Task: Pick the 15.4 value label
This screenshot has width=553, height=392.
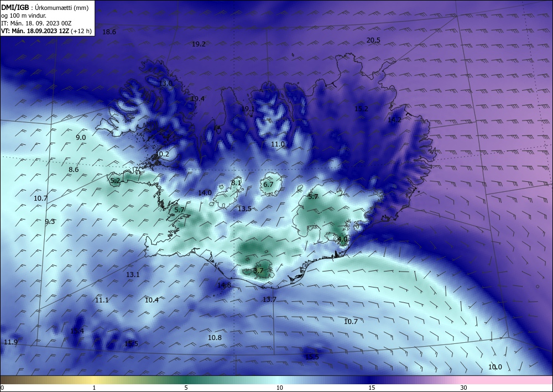Action: 77,331
